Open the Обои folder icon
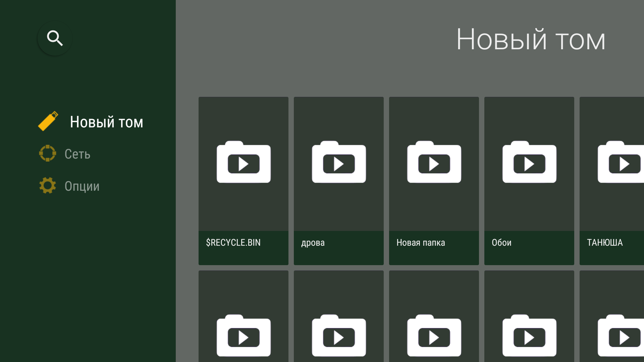 [529, 162]
